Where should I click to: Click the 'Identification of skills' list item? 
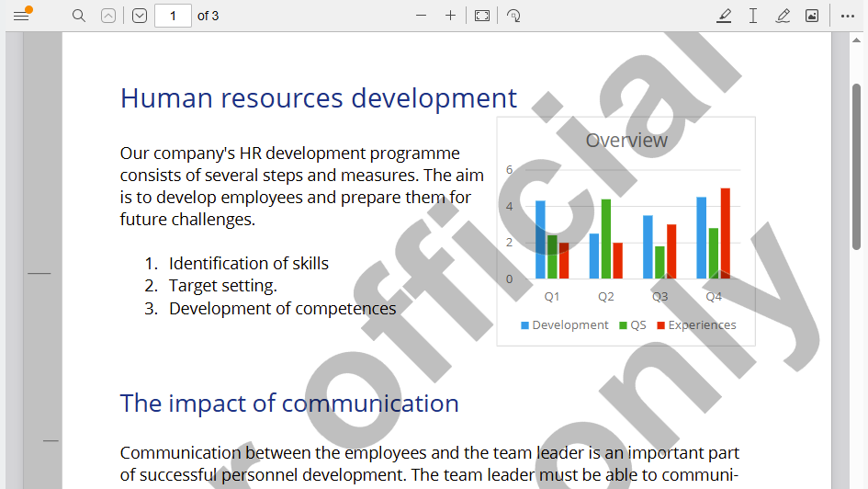(249, 264)
